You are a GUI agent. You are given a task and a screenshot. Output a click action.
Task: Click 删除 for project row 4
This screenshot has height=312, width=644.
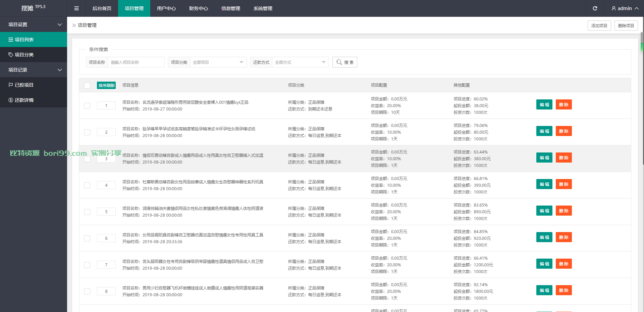coord(564,184)
